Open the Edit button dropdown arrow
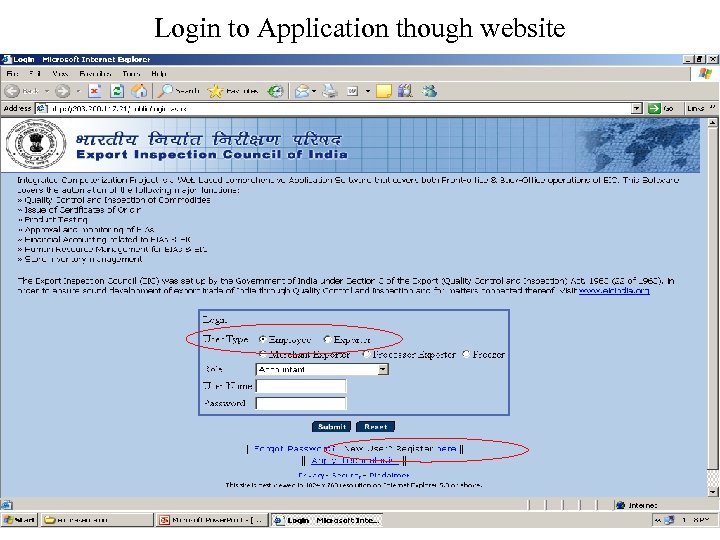The height and width of the screenshot is (540, 720). 368,91
